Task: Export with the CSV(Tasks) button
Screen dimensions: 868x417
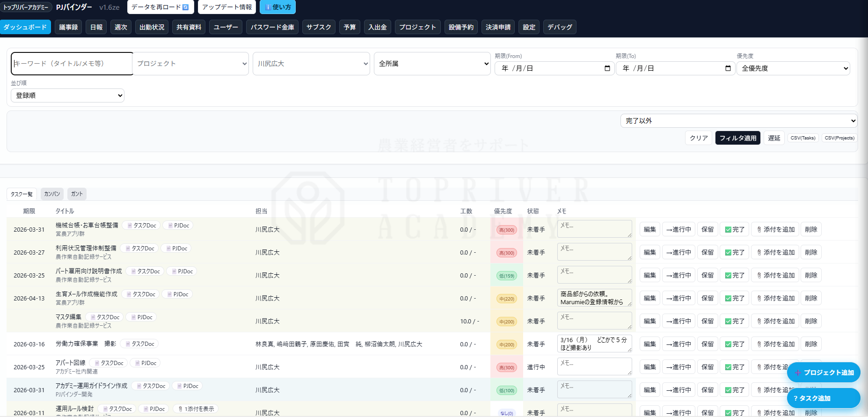Action: (802, 138)
